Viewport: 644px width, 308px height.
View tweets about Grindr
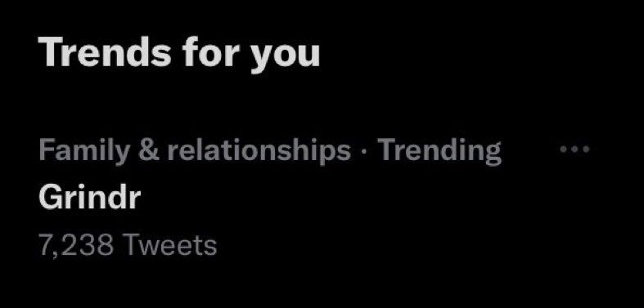89,198
